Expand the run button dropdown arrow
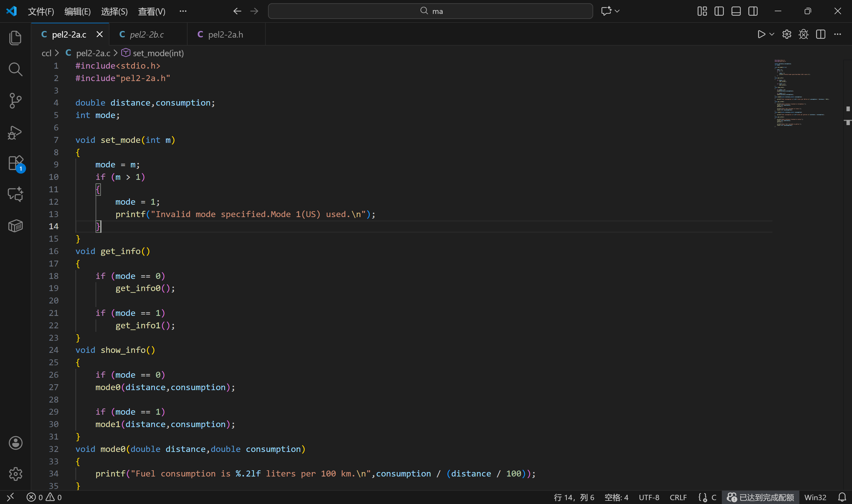This screenshot has width=852, height=504. point(772,34)
